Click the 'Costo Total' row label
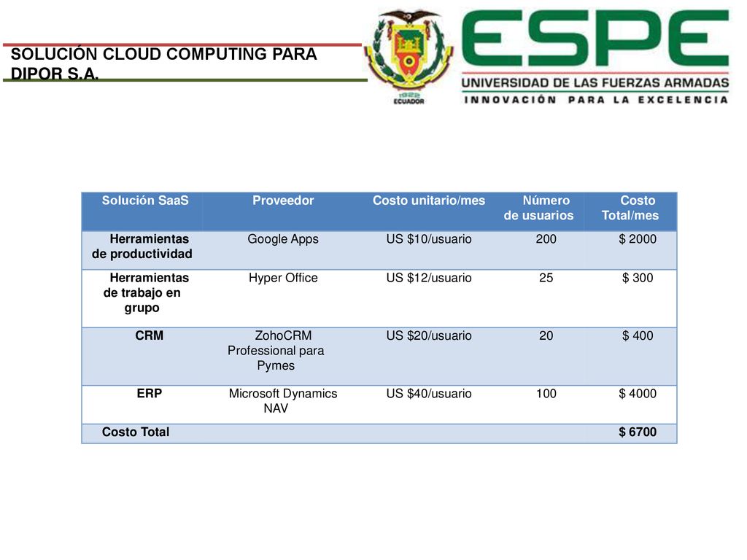This screenshot has width=747, height=560. click(x=136, y=432)
